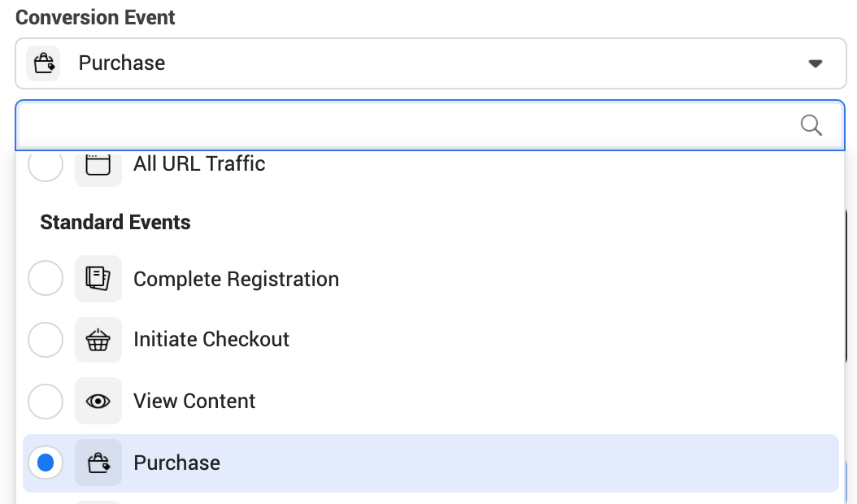Choose Complete Registration from the event list
Image resolution: width=857 pixels, height=504 pixels.
pyautogui.click(x=236, y=279)
